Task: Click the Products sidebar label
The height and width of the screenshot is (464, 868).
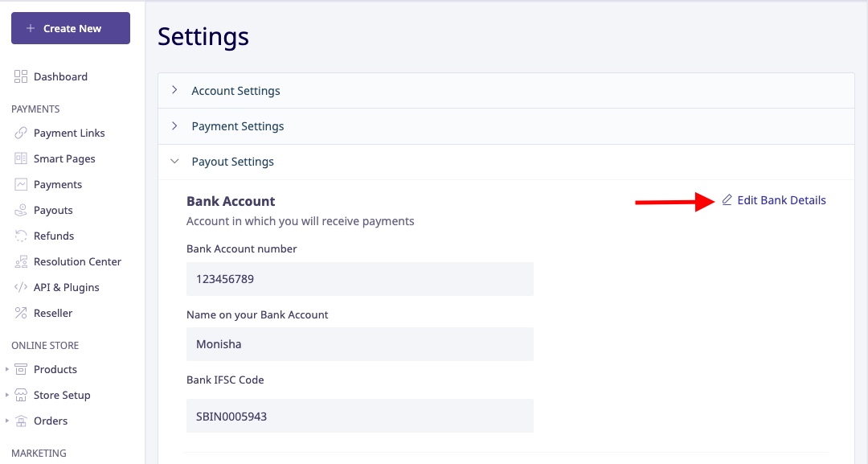Action: [x=55, y=369]
